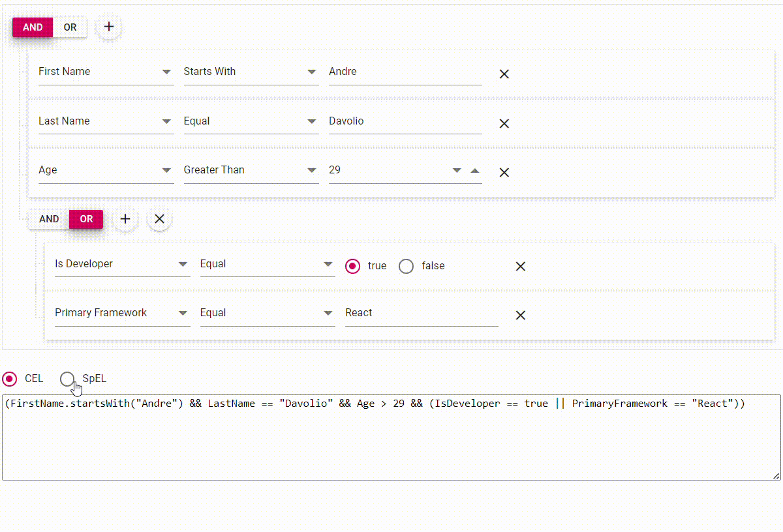Open the Age field dropdown
The height and width of the screenshot is (532, 783).
[106, 170]
